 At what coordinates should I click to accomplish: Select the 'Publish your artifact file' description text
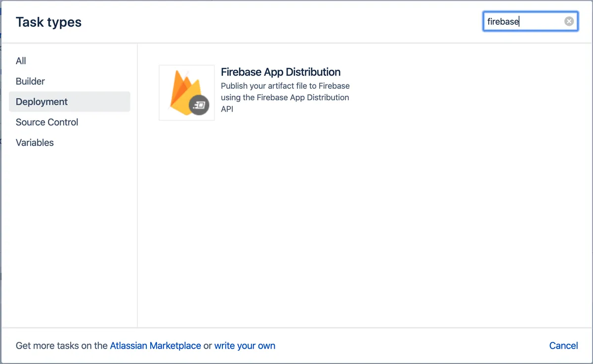(285, 97)
